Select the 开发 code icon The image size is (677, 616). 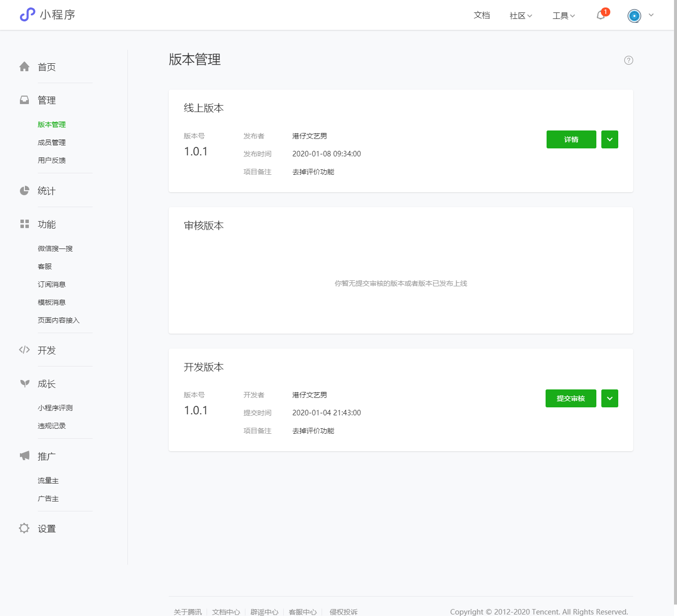point(24,350)
